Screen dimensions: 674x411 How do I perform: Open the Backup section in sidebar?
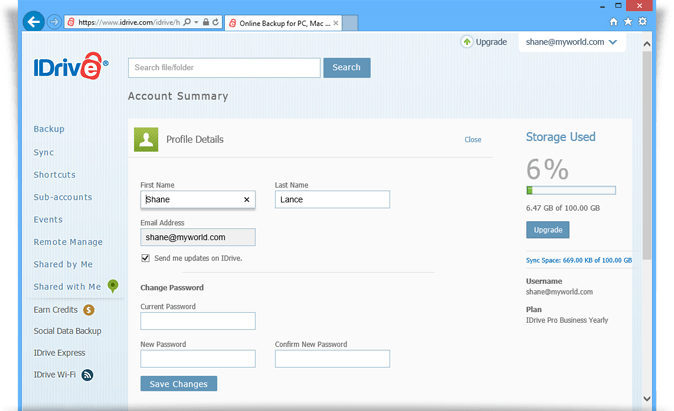point(49,129)
